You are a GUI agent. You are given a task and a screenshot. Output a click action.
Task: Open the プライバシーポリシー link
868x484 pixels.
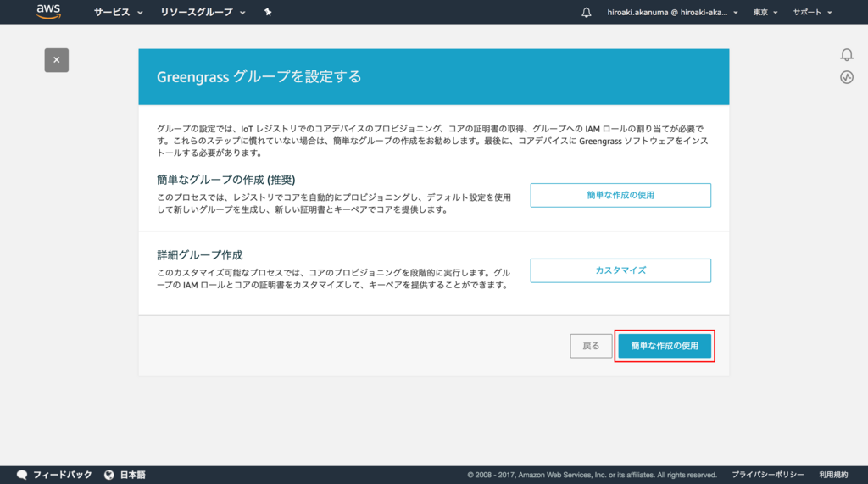(768, 475)
